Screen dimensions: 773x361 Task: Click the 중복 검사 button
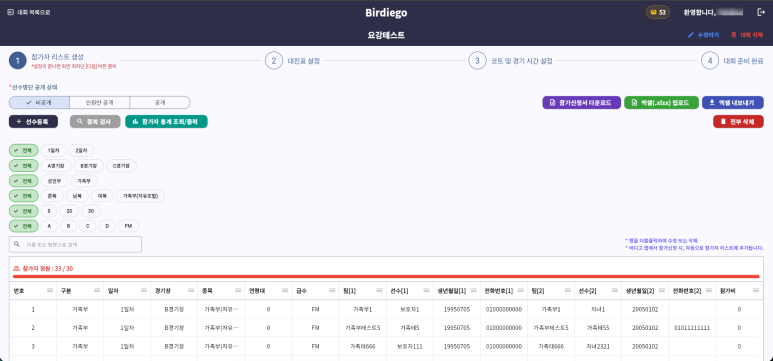coord(95,122)
